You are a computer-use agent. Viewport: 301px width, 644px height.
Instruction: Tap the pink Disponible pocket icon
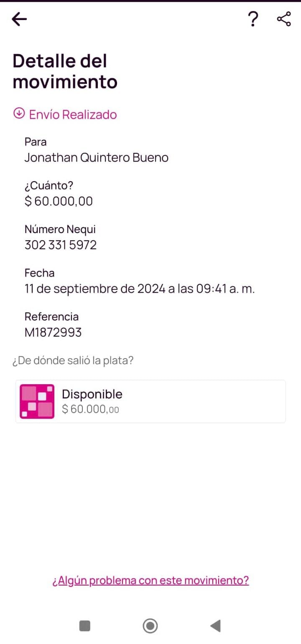click(x=37, y=401)
